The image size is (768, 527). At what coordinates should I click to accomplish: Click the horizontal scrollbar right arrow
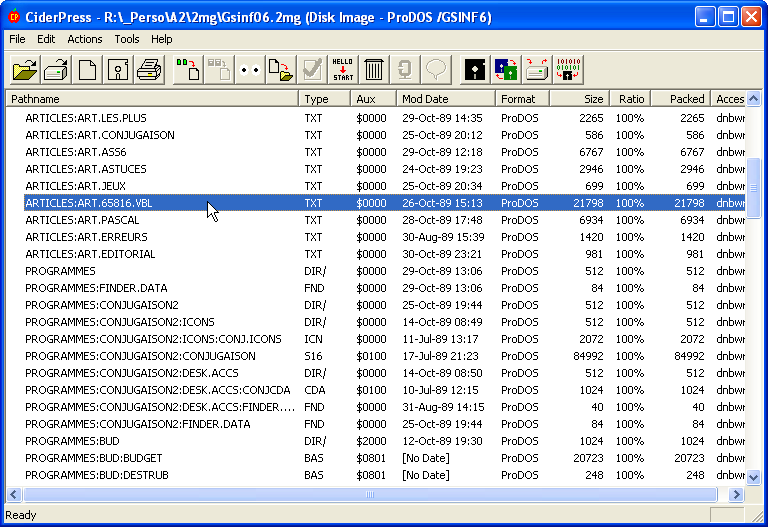point(736,495)
